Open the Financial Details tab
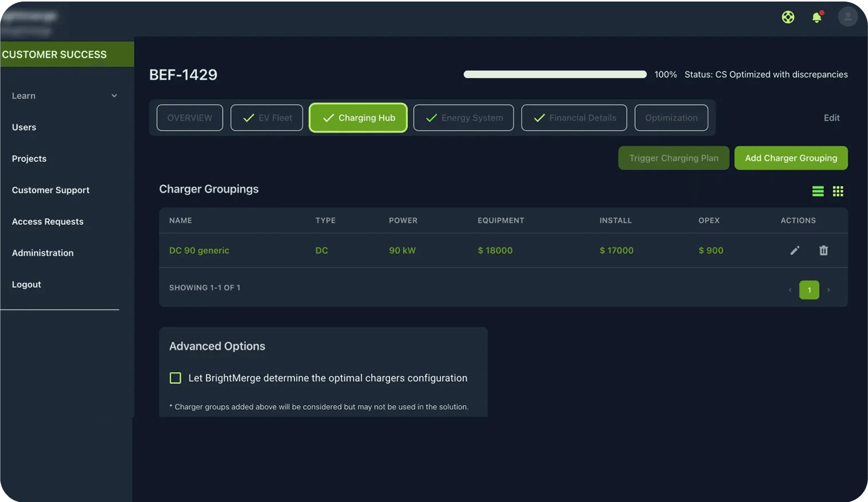868x502 pixels. [x=574, y=118]
